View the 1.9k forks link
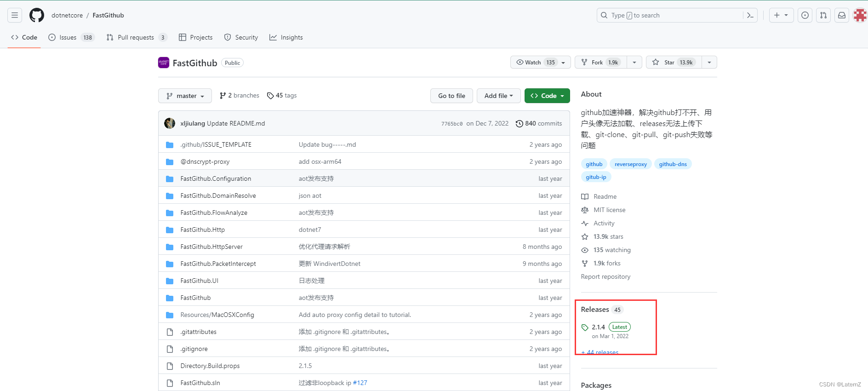 [601, 263]
